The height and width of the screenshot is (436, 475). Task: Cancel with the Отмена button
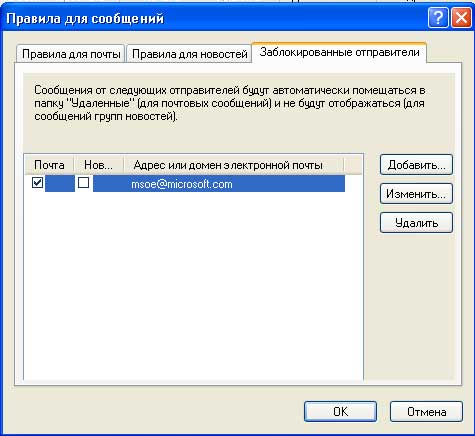point(426,411)
